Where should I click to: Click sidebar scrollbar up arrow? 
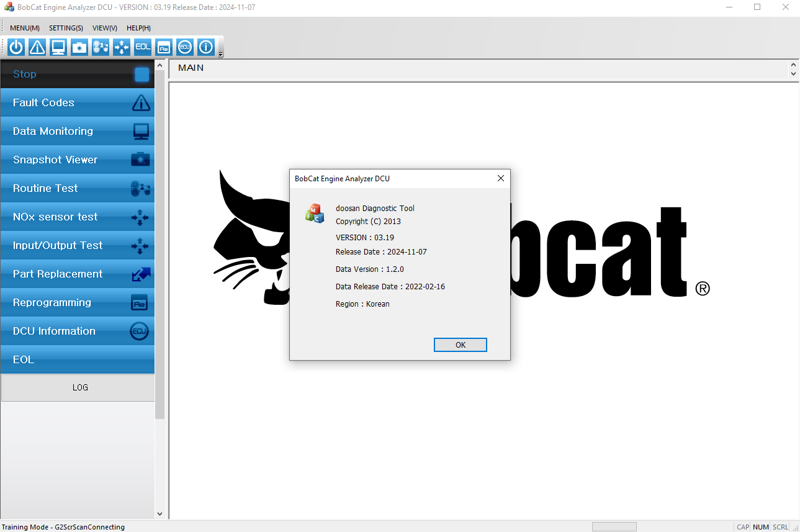(160, 65)
